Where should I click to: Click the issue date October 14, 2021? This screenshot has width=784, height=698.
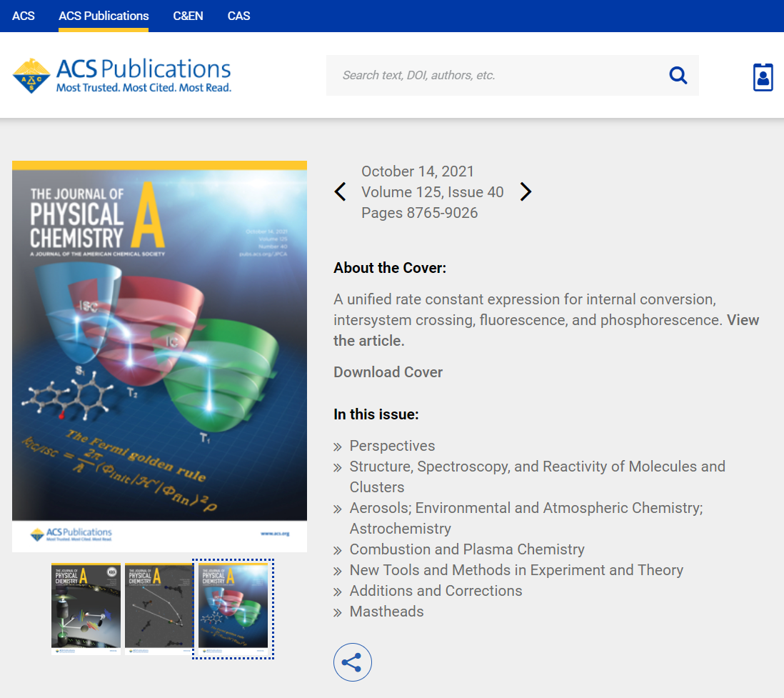418,171
